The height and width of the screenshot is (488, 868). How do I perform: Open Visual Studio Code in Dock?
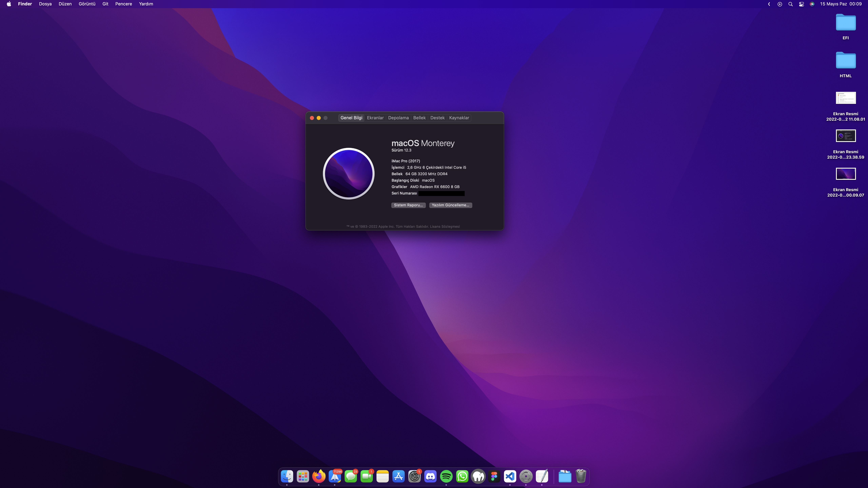click(x=510, y=476)
